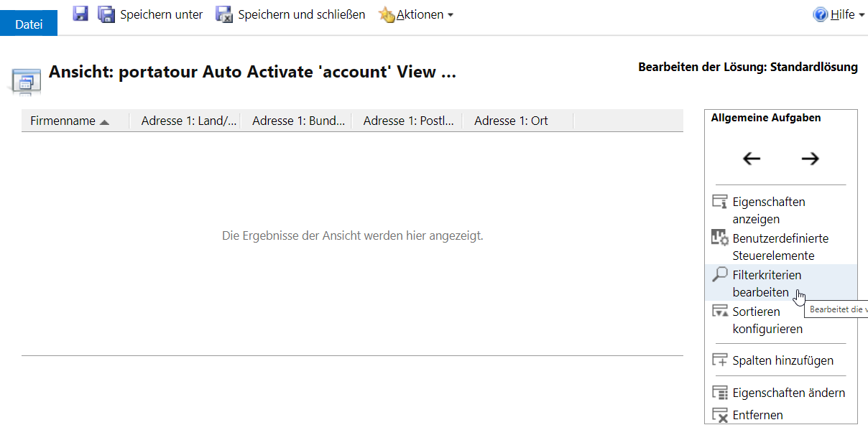The width and height of the screenshot is (868, 430).
Task: Click the Save floppy disk icon
Action: coord(80,14)
